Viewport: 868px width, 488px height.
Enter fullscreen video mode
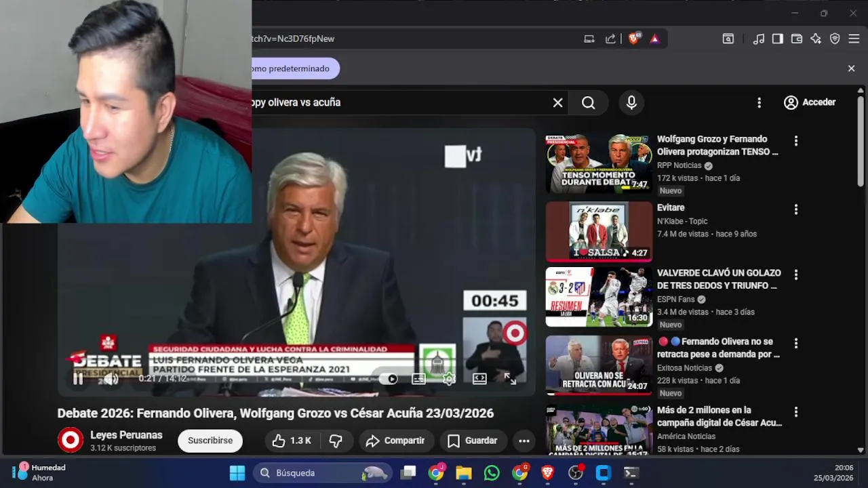[510, 379]
